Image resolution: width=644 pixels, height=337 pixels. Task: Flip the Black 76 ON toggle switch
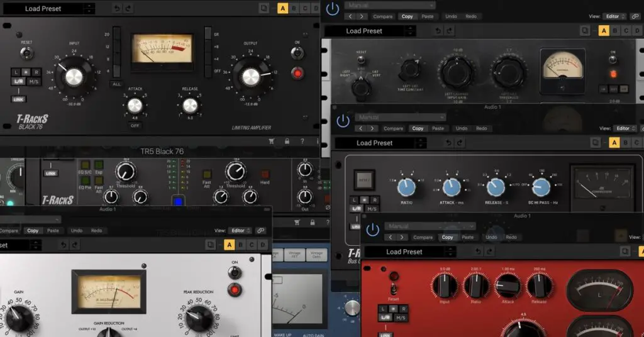297,53
